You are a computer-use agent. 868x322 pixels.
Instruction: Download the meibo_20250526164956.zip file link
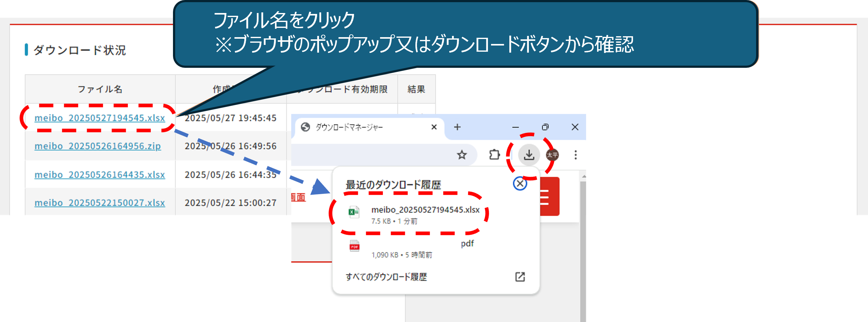98,146
